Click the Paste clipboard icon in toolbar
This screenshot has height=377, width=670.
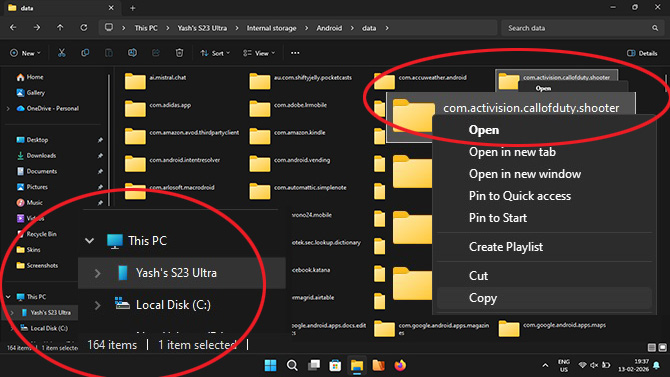[109, 53]
